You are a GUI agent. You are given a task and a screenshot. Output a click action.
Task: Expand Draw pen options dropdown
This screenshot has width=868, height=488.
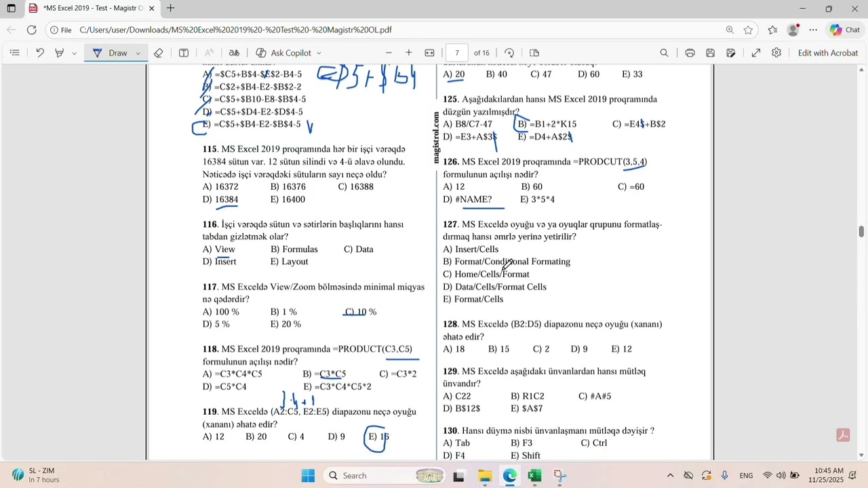138,53
